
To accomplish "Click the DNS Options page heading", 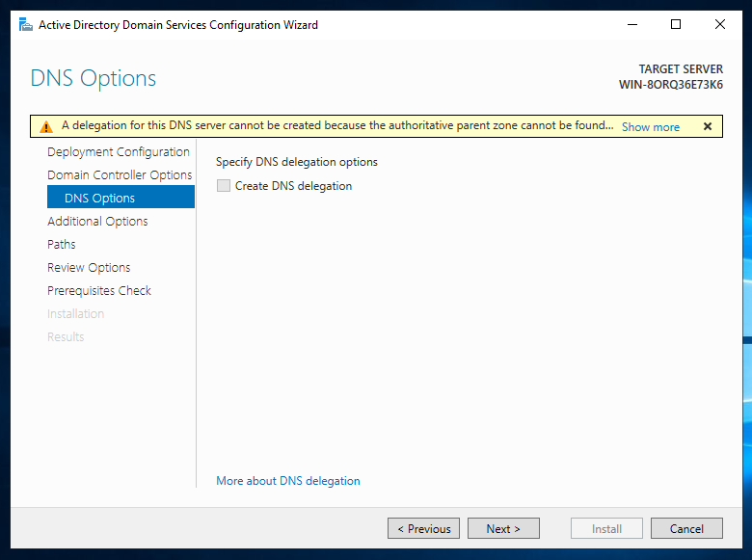I will coord(94,78).
